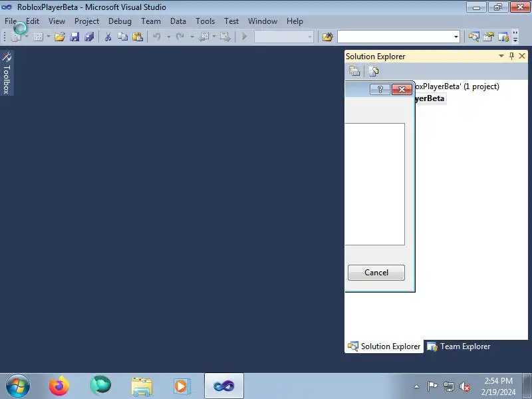Close the dialog with the red X
Image resolution: width=532 pixels, height=399 pixels.
tap(402, 89)
